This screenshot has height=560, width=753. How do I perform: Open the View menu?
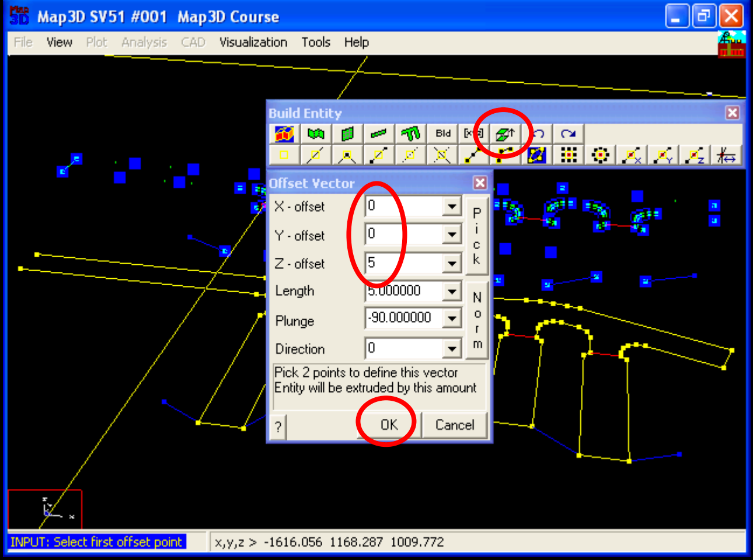(x=60, y=43)
